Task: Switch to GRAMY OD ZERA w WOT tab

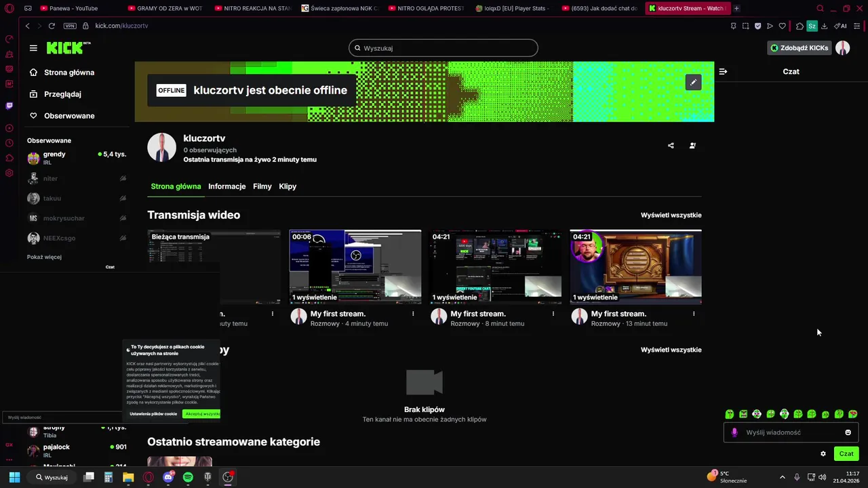Action: point(165,8)
